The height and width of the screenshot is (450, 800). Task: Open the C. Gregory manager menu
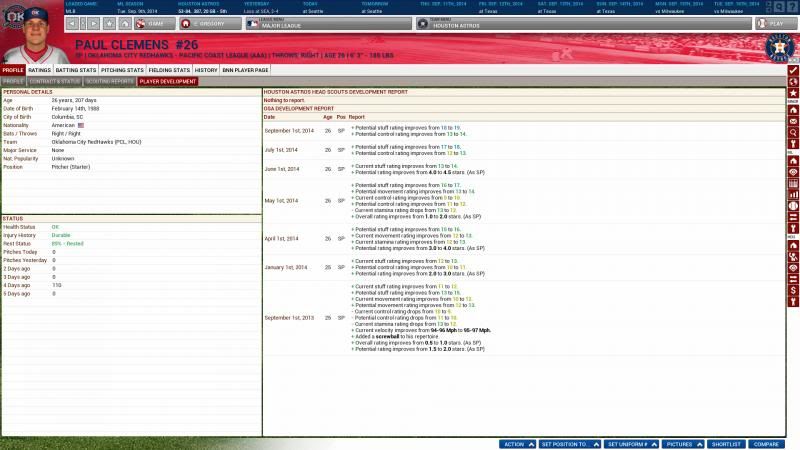[210, 23]
